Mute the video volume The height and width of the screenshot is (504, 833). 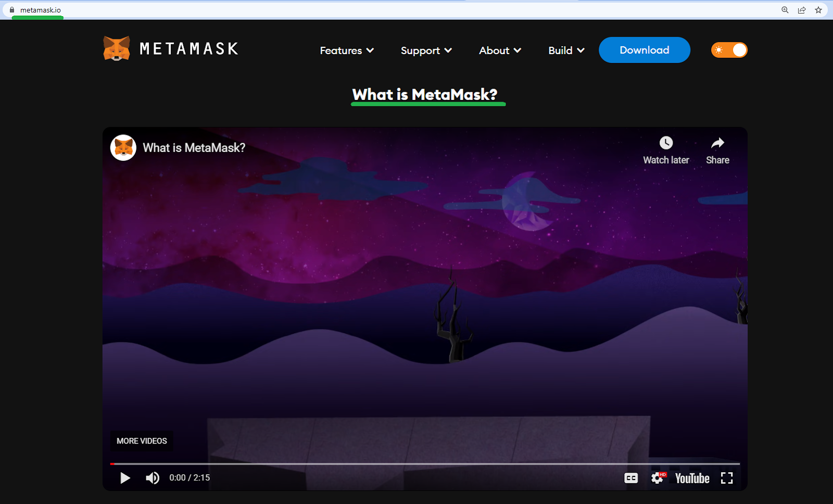(x=153, y=478)
